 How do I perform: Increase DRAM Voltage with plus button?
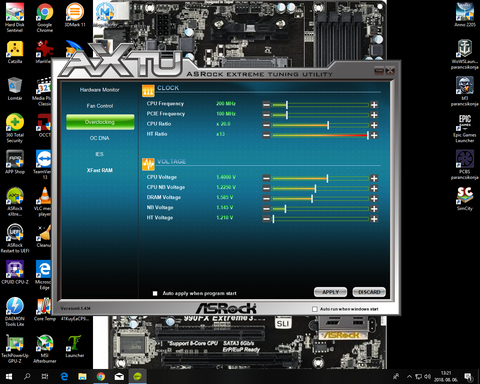click(374, 199)
